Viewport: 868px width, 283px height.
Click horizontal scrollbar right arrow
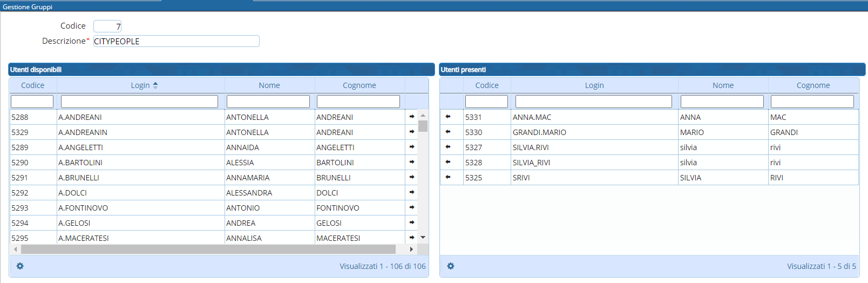click(411, 249)
